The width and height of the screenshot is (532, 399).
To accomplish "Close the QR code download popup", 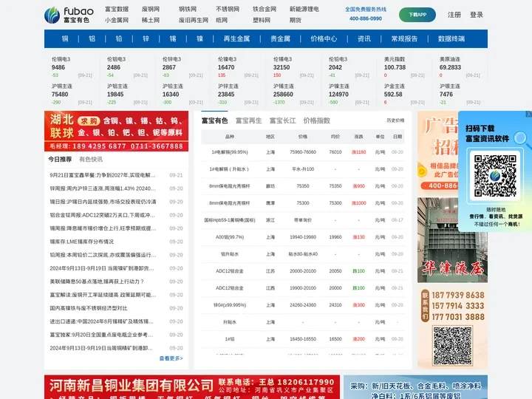I will 528,114.
